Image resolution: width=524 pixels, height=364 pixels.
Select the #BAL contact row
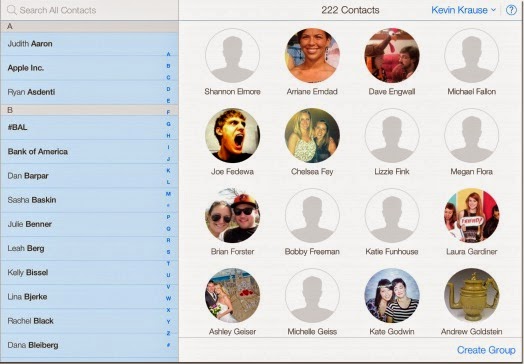[89, 127]
